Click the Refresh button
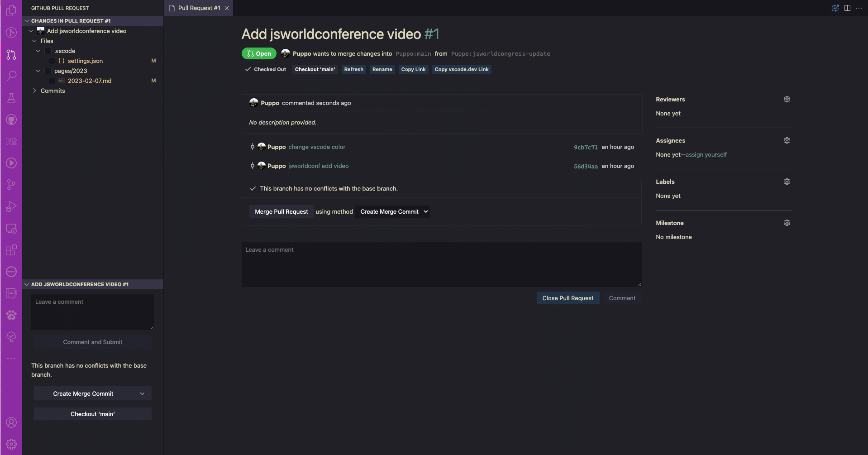868x455 pixels. [x=353, y=69]
